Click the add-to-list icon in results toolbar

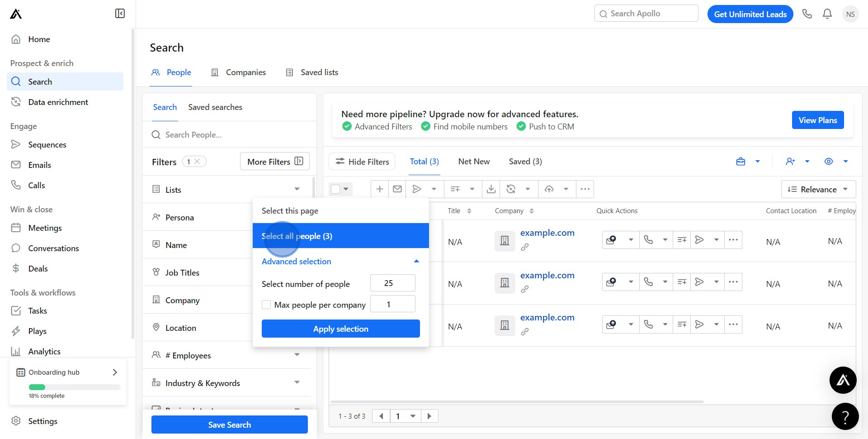tap(455, 189)
